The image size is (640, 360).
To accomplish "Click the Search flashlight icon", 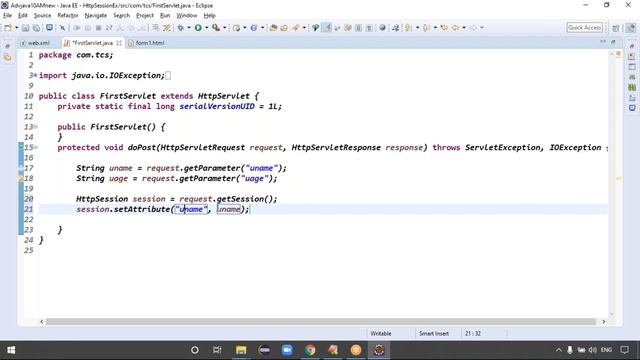I will point(296,28).
